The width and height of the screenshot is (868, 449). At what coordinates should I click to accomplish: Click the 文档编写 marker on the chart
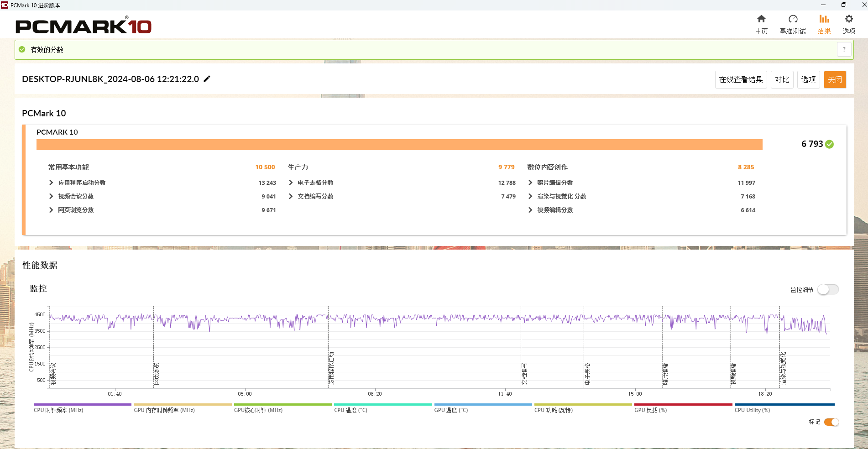pos(524,374)
